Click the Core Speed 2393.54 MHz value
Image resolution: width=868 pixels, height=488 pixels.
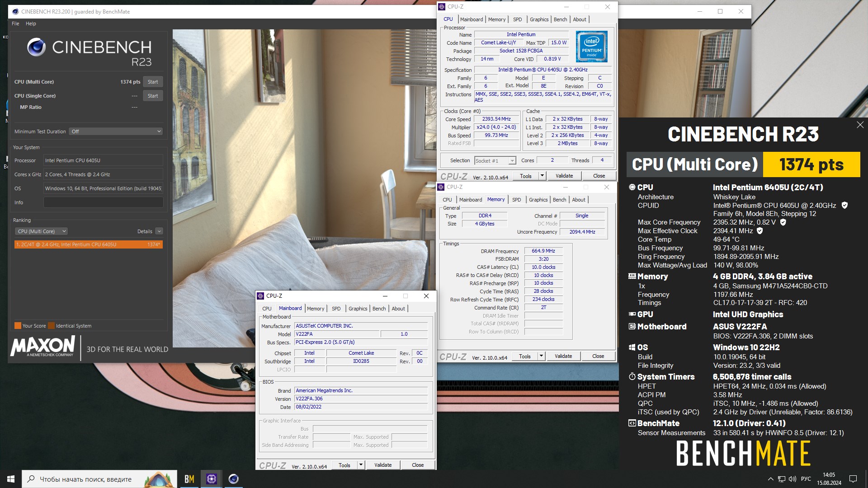click(496, 119)
